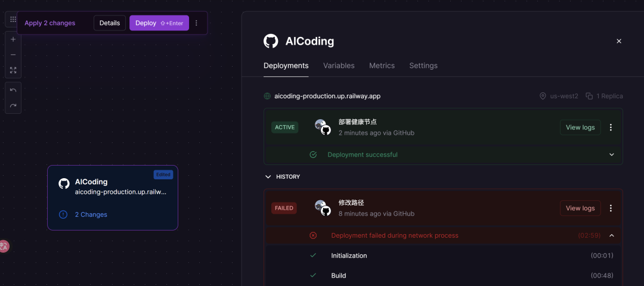Click the '8 minutes ago via GitHub' text
Image resolution: width=644 pixels, height=286 pixels.
(377, 214)
